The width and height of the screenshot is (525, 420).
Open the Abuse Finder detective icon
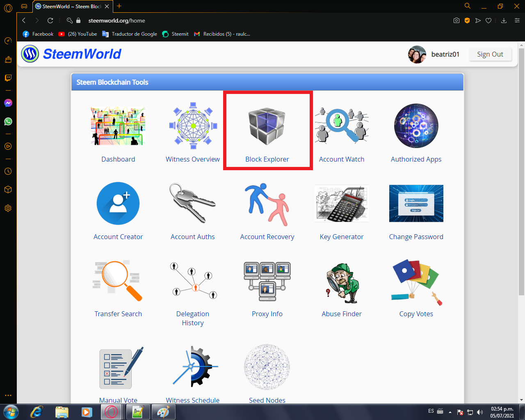(342, 283)
